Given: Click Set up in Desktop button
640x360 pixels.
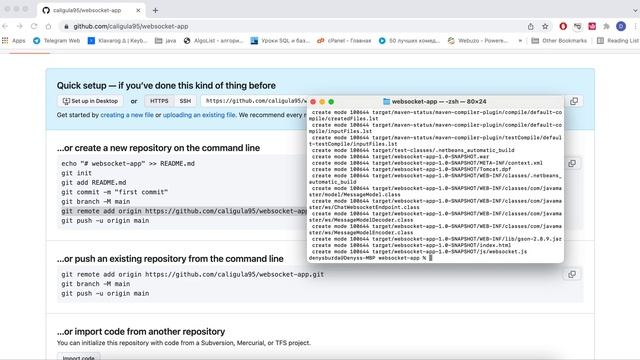Looking at the screenshot, I should (x=90, y=101).
